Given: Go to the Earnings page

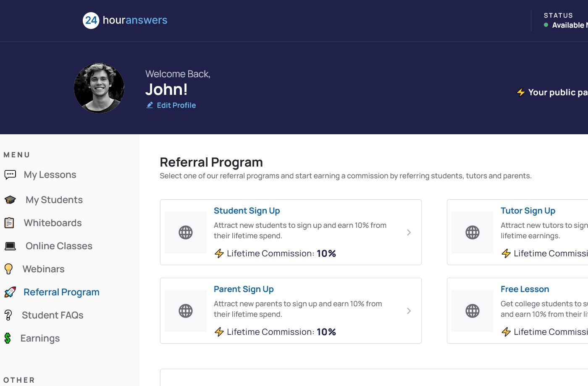Looking at the screenshot, I should [x=40, y=338].
